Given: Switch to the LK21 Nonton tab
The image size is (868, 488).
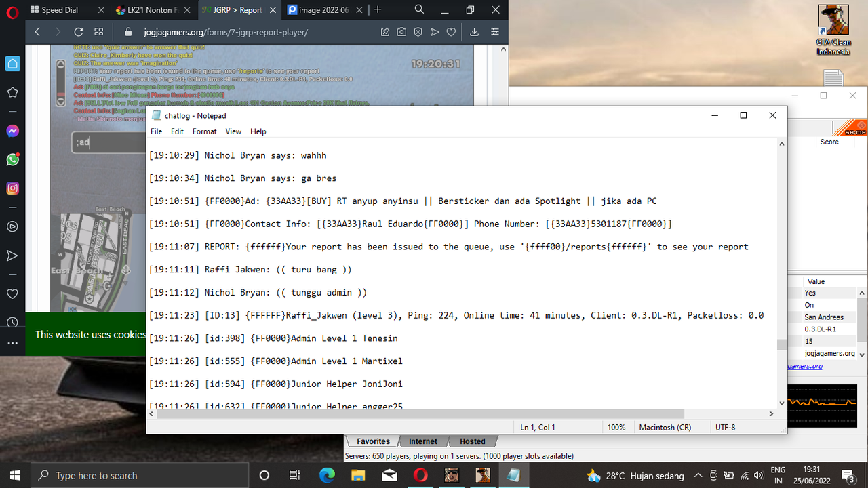Looking at the screenshot, I should [x=153, y=10].
